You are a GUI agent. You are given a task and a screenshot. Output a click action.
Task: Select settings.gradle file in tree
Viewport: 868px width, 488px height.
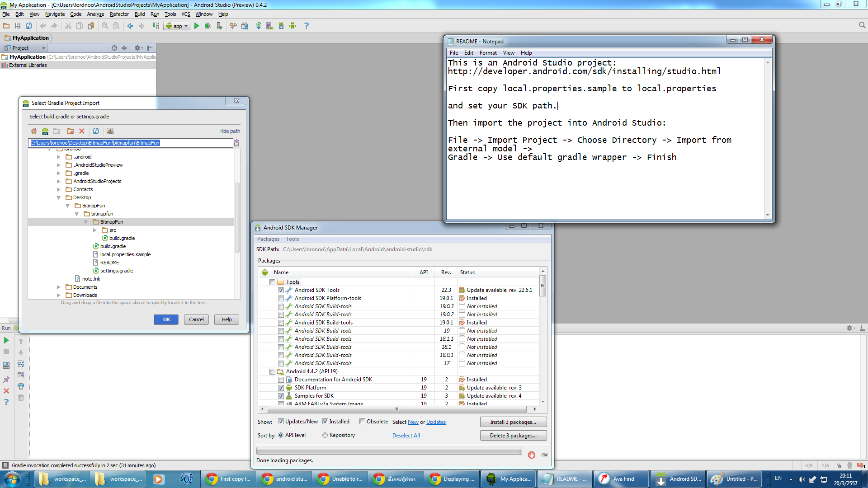pyautogui.click(x=117, y=271)
